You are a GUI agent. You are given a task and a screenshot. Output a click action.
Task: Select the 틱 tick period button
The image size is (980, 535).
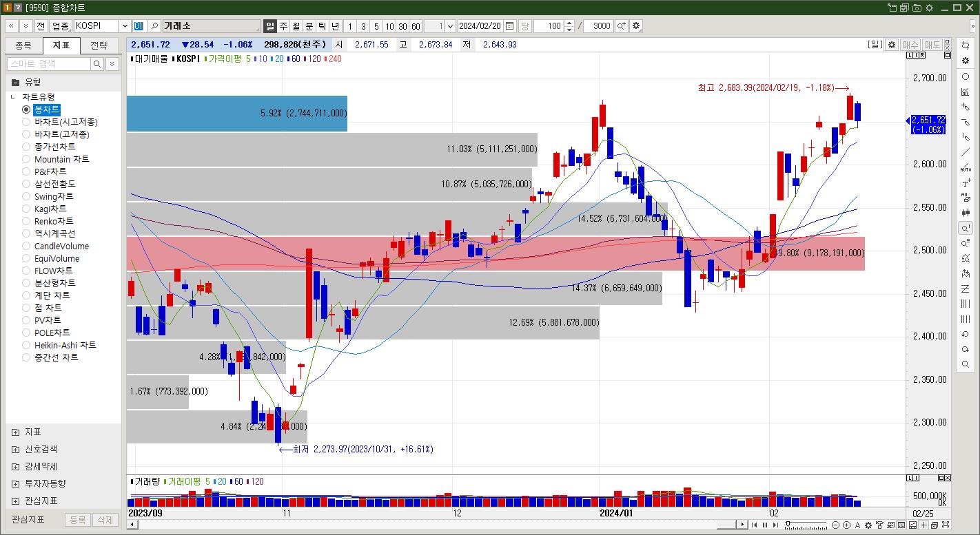pos(322,26)
